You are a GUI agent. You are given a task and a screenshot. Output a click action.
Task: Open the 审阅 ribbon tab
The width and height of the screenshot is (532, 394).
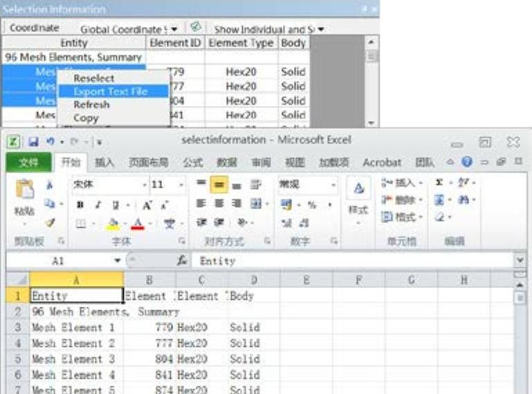click(261, 162)
